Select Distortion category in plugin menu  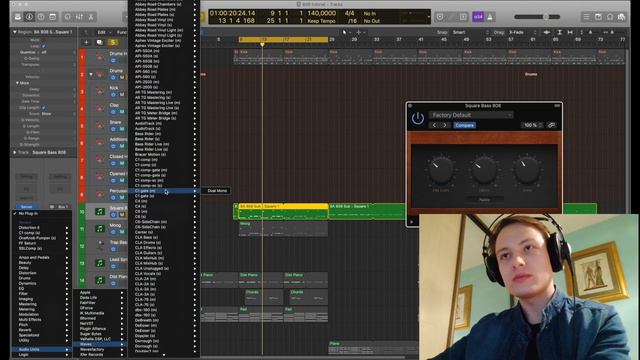tap(41, 273)
